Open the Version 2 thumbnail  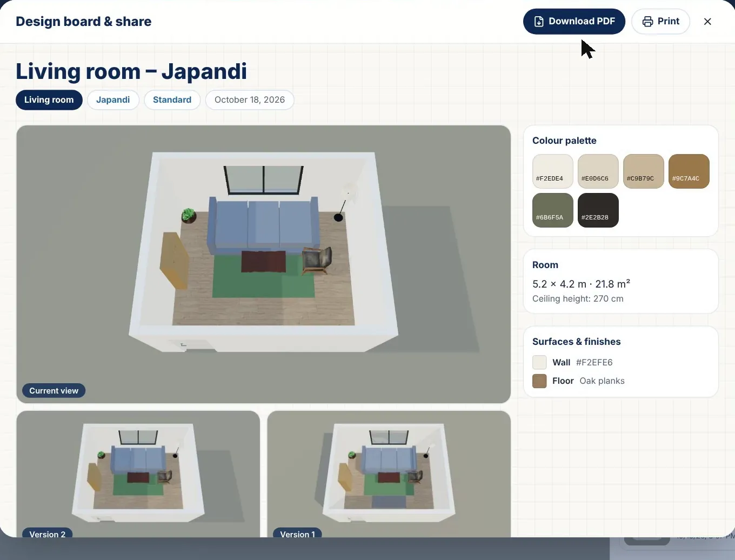(x=138, y=474)
